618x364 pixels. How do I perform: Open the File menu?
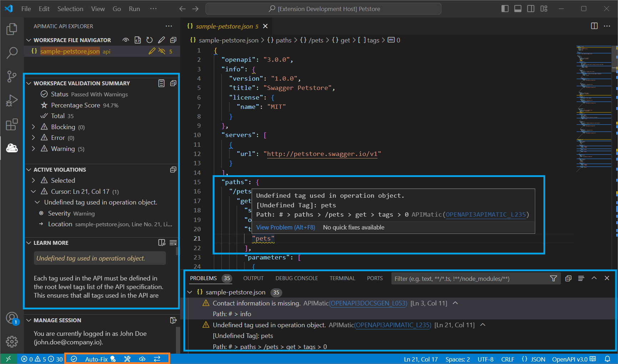26,9
